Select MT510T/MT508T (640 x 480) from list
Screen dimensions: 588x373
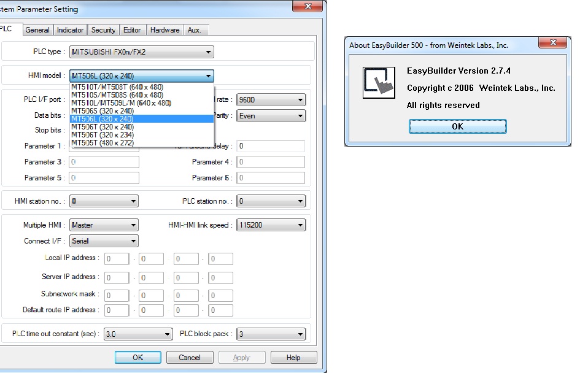click(x=117, y=87)
